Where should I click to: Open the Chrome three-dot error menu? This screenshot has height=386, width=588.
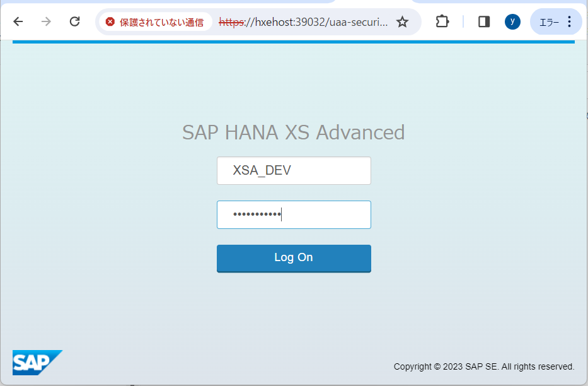click(x=556, y=21)
